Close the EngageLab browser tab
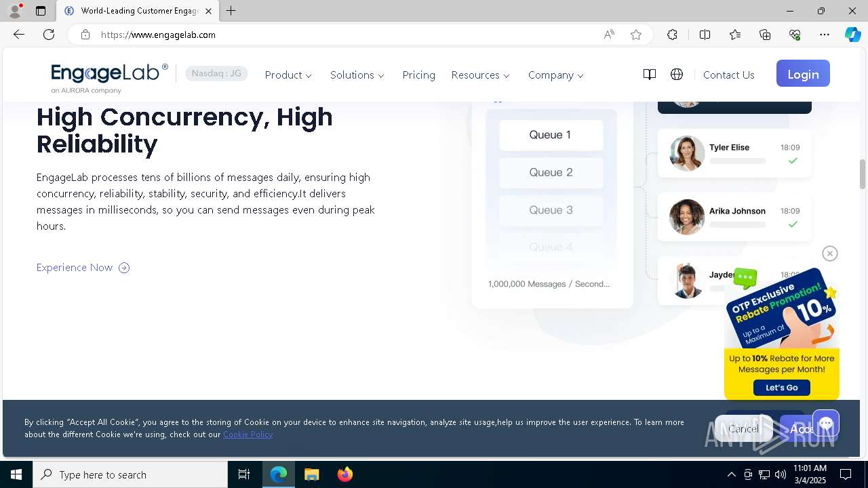The height and width of the screenshot is (488, 868). tap(208, 11)
